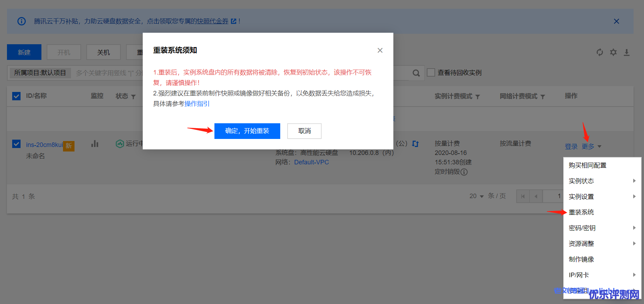This screenshot has height=304, width=644.
Task: Open the 快照代金券 link in banner
Action: pos(213,21)
